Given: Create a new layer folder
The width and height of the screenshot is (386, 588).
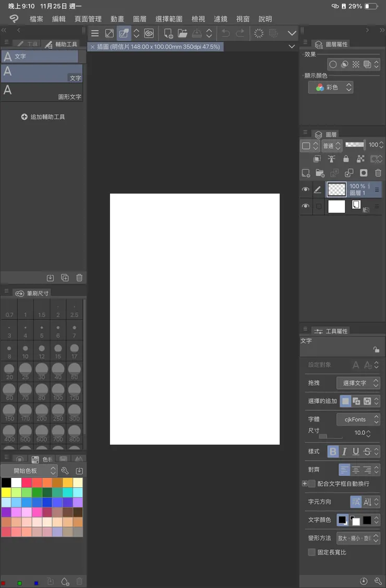Looking at the screenshot, I should (320, 173).
